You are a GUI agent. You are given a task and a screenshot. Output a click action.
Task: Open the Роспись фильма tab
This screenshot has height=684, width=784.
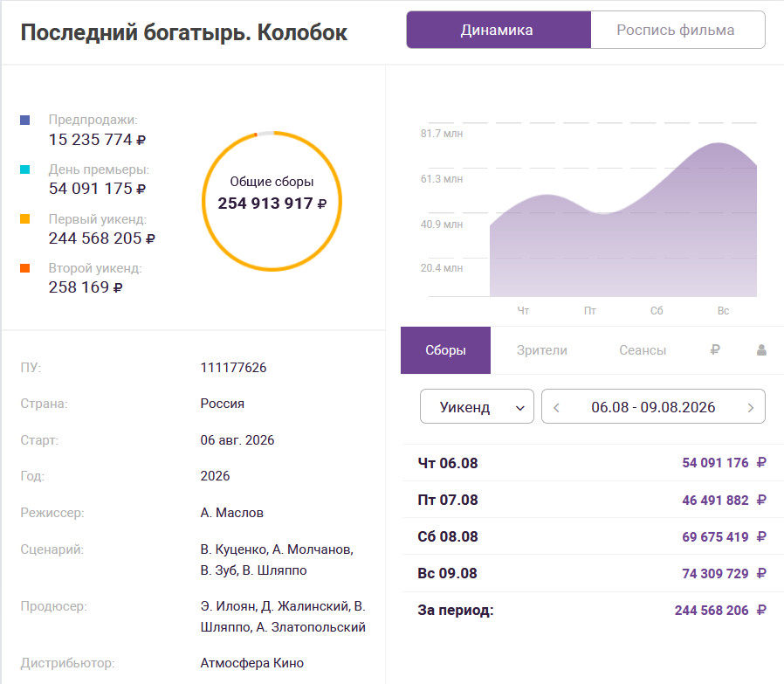point(677,30)
